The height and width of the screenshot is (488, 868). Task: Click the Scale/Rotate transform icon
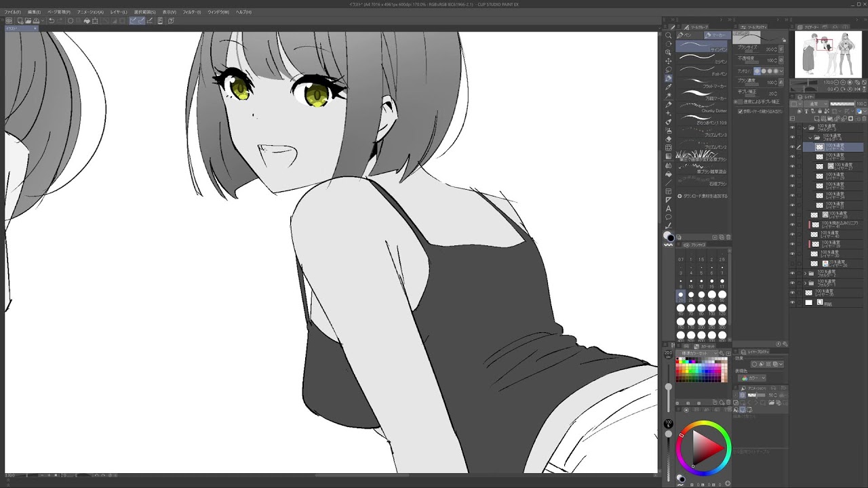coord(95,20)
